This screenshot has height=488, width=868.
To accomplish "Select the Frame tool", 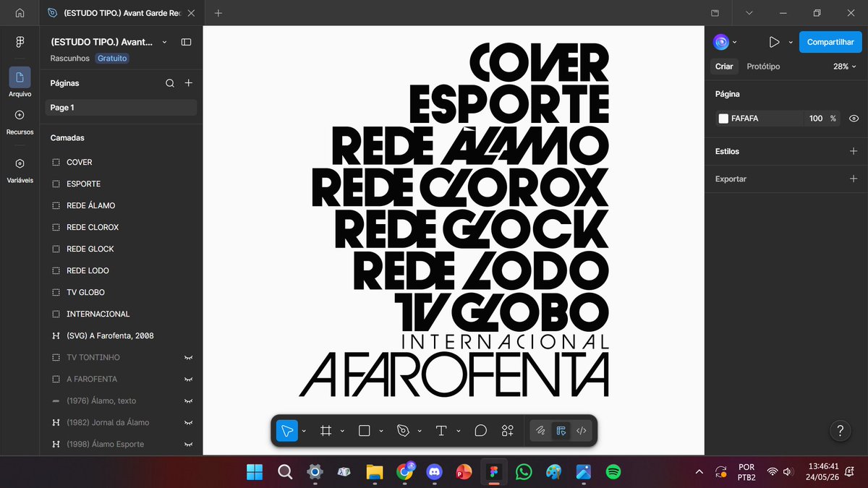I will 326,431.
